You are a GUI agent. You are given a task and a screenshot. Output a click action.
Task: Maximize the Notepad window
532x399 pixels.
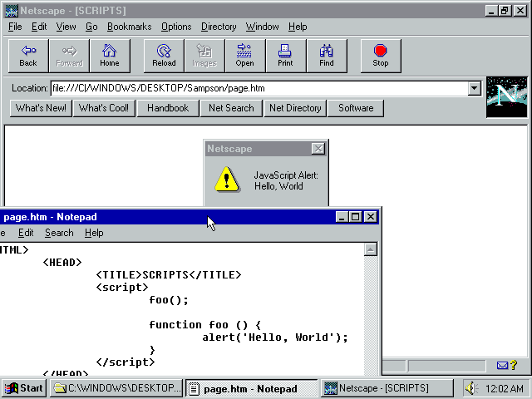356,217
